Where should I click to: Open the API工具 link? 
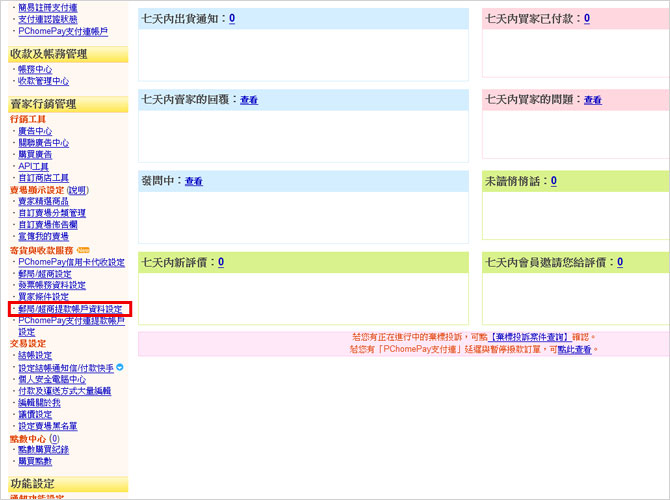point(33,166)
